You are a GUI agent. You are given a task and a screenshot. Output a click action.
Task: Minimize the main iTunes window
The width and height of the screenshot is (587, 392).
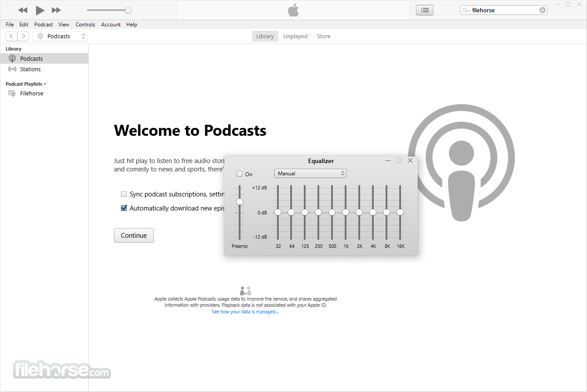557,4
